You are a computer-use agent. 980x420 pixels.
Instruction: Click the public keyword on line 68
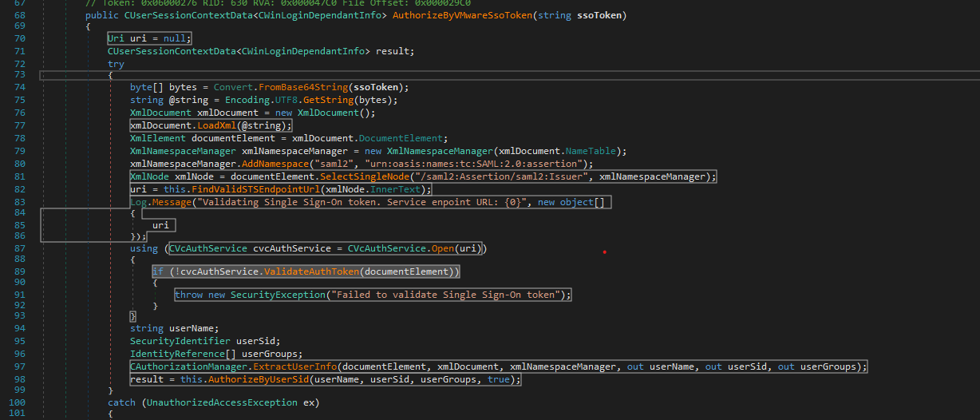tap(102, 15)
